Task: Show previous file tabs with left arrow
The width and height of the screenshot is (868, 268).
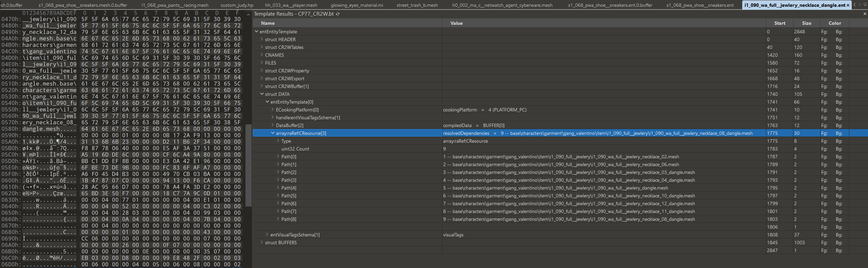Action: tap(854, 5)
